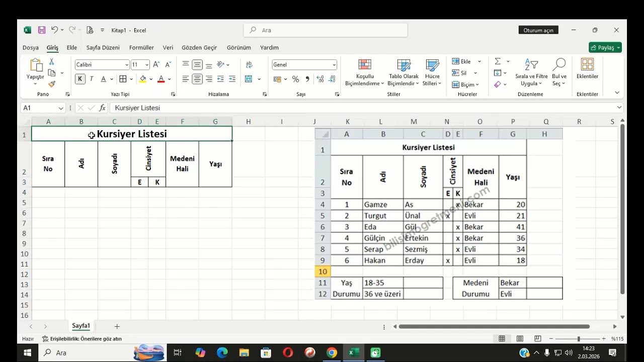Open the font size 11 dropdown
The image size is (644, 362).
146,65
